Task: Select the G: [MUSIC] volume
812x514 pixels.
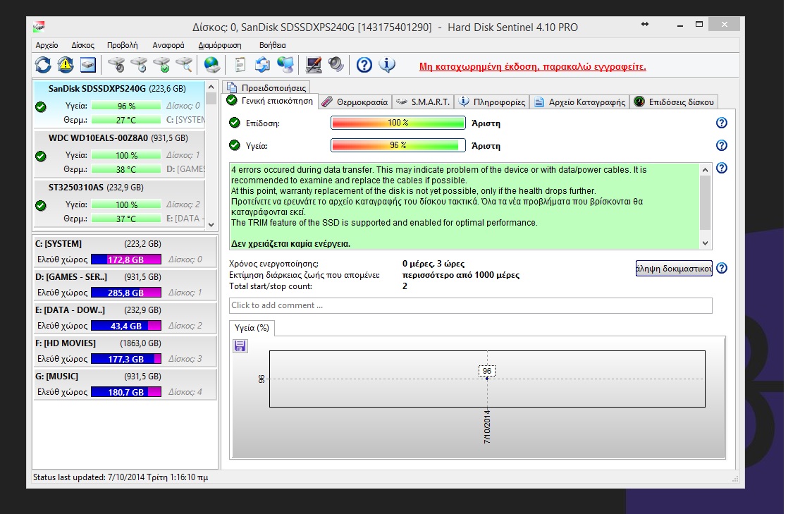Action: click(124, 384)
